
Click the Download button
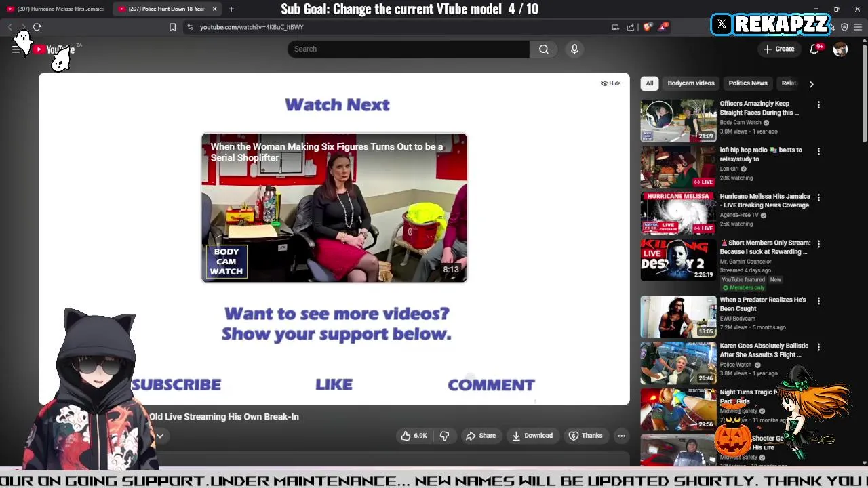coord(532,436)
